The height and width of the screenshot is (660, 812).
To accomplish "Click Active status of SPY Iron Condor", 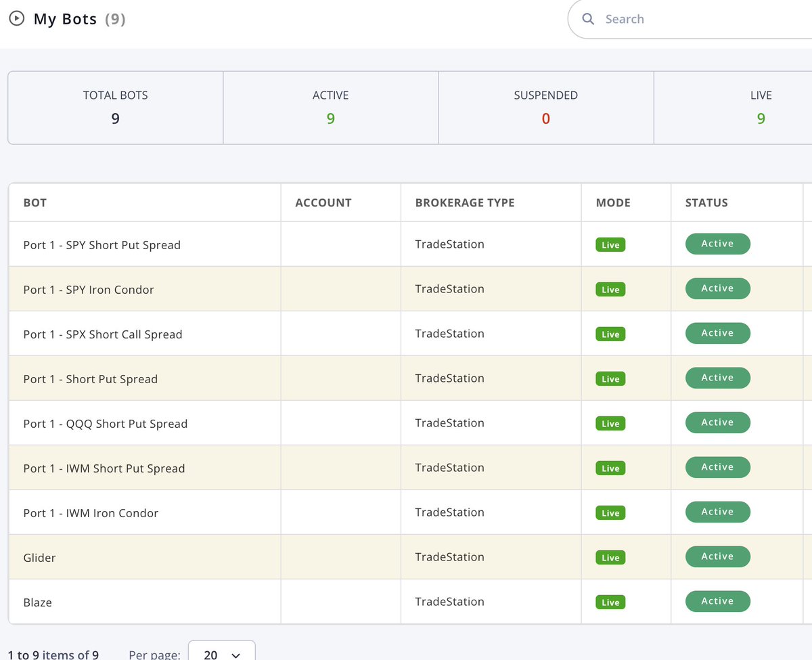I will (x=718, y=288).
